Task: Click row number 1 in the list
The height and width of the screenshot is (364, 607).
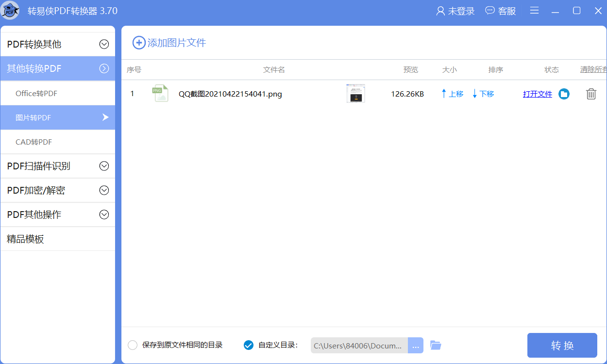Action: click(132, 94)
